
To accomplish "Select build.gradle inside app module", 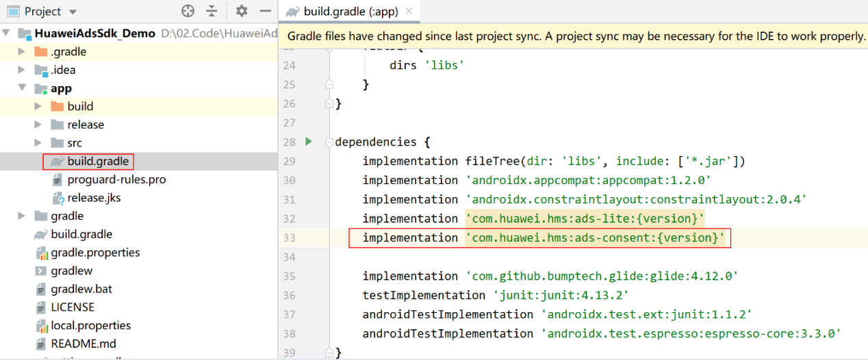I will pyautogui.click(x=98, y=162).
